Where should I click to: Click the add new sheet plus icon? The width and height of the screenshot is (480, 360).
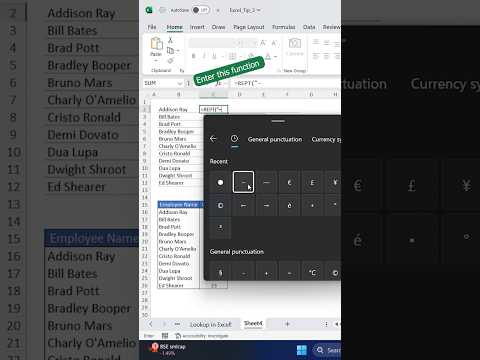pos(287,324)
